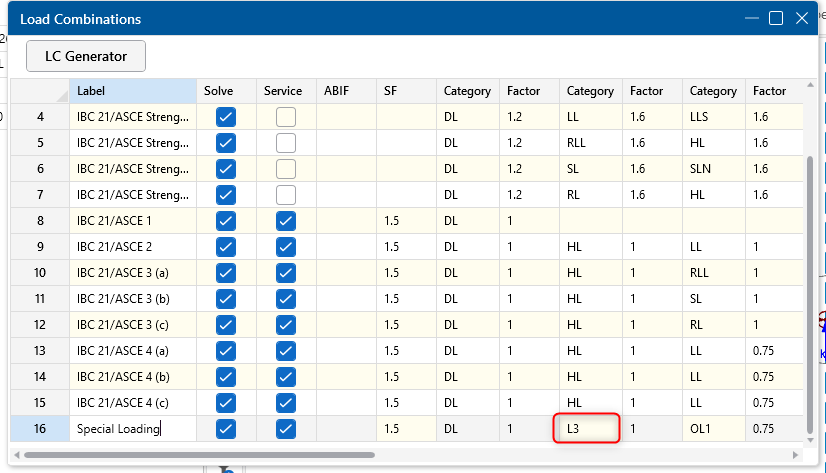The height and width of the screenshot is (473, 826).
Task: Close the Load Combinations dialog
Action: (801, 18)
